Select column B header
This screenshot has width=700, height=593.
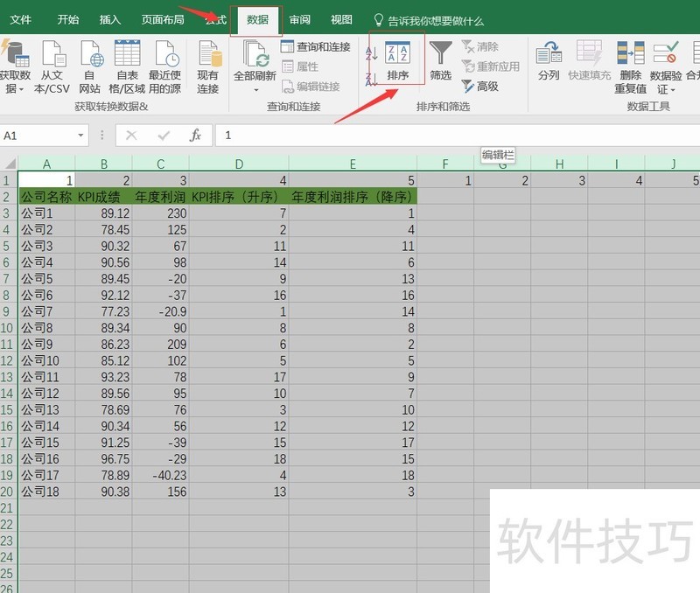(x=103, y=164)
